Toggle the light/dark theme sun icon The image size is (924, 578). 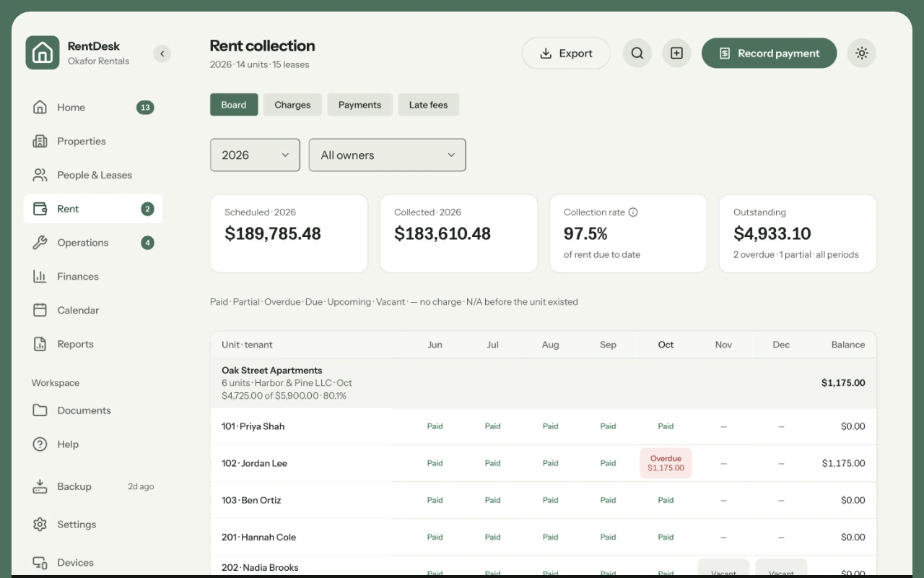861,53
